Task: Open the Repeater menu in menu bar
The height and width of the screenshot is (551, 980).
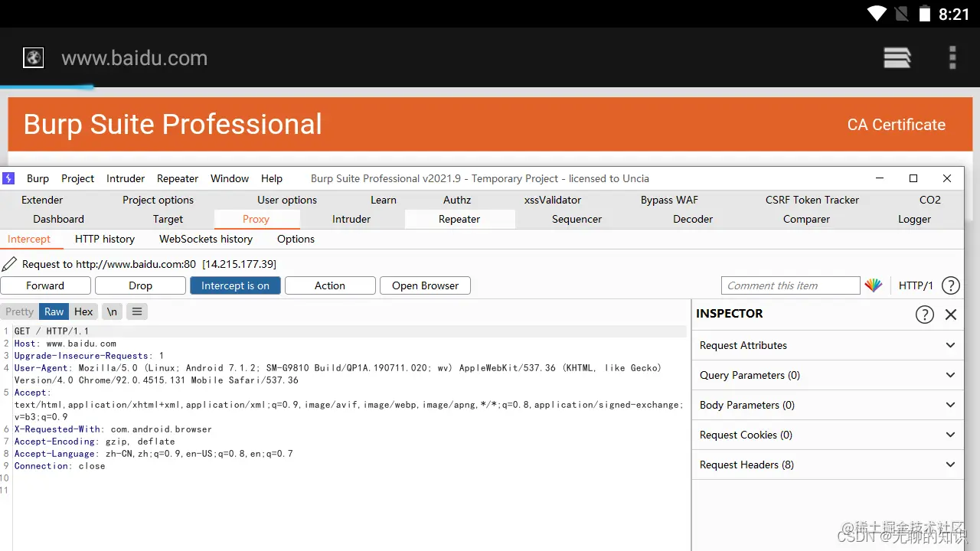Action: tap(178, 178)
